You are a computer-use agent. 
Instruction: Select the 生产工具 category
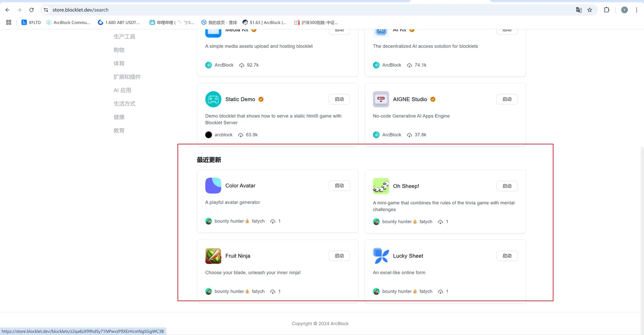point(124,37)
